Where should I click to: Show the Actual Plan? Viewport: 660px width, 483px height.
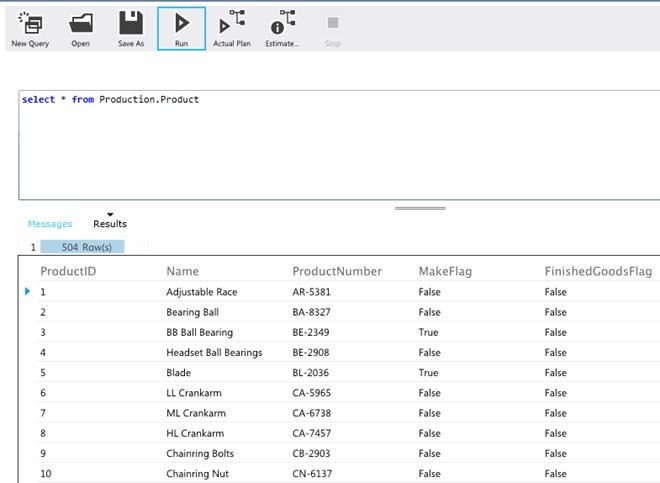tap(232, 29)
